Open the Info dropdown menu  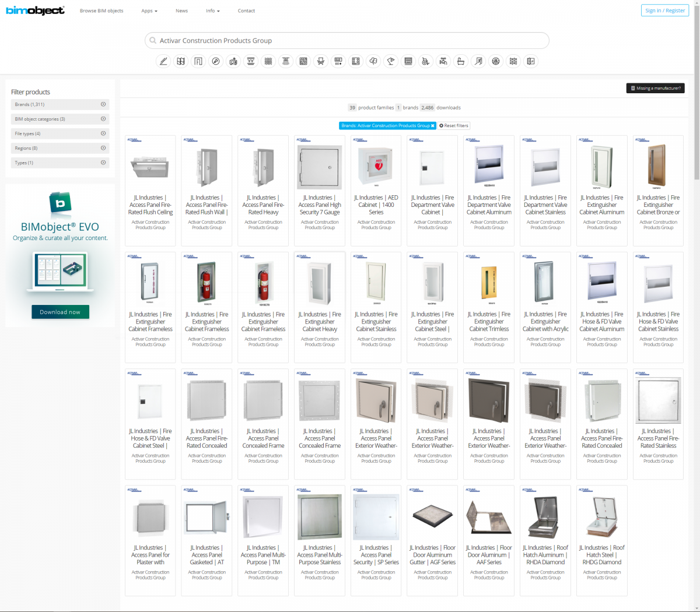pyautogui.click(x=212, y=10)
